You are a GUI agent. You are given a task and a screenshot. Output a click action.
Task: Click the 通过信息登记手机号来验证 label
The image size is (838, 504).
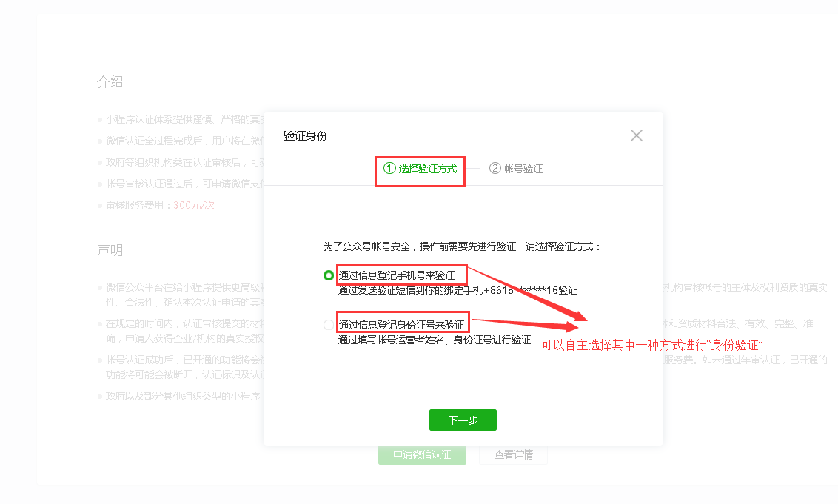coord(397,275)
